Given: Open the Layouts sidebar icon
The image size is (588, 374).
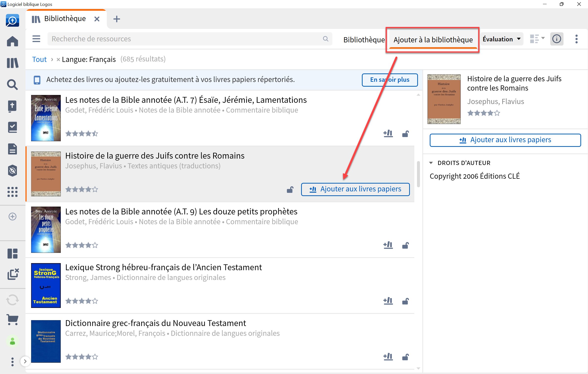Looking at the screenshot, I should coord(12,254).
